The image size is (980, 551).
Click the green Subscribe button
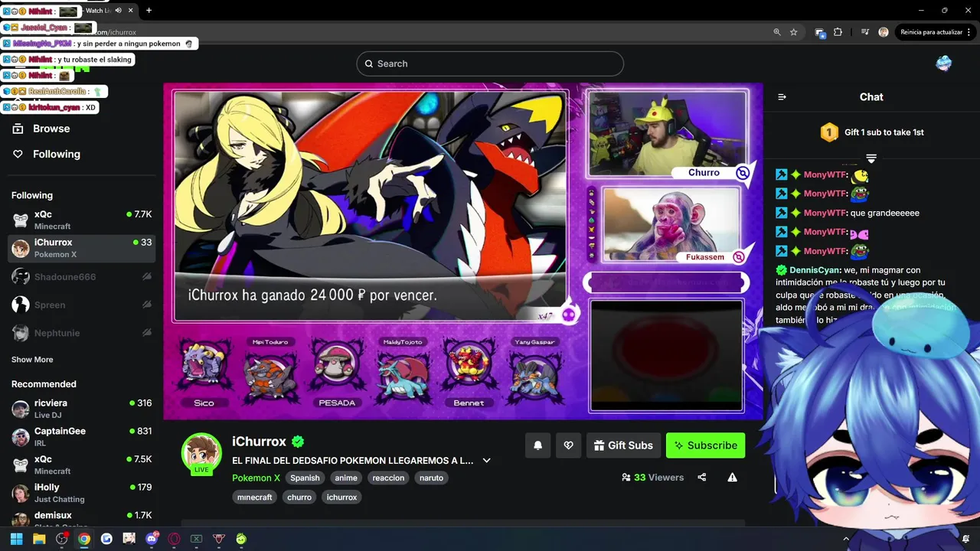coord(705,445)
